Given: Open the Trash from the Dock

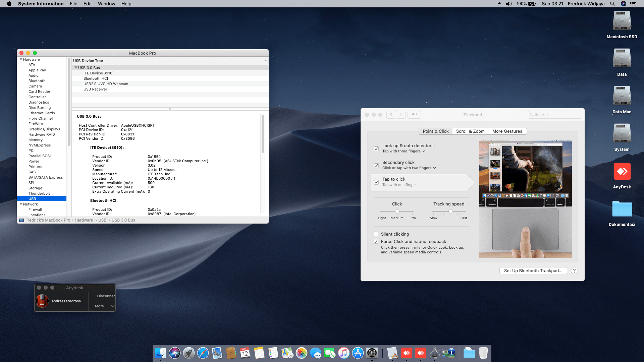Looking at the screenshot, I should click(x=483, y=353).
